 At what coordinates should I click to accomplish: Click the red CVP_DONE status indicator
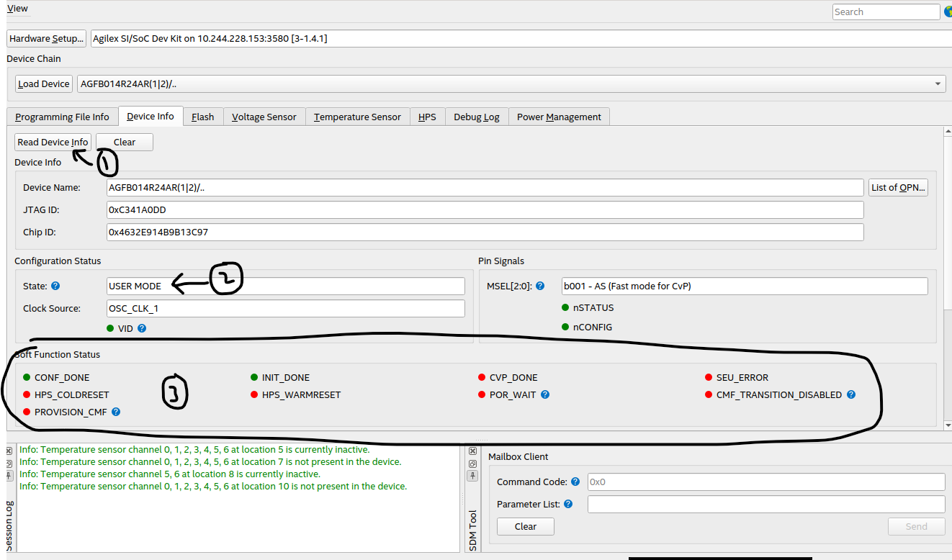(482, 377)
